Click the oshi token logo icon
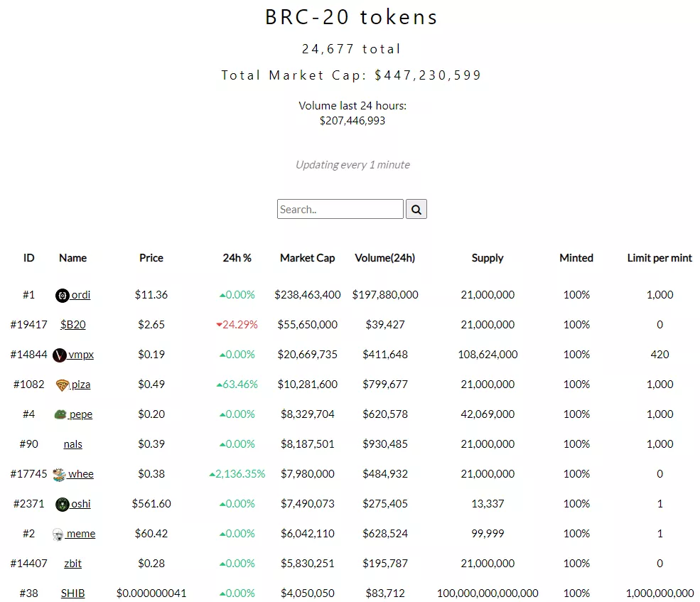700x602 pixels. pyautogui.click(x=63, y=504)
